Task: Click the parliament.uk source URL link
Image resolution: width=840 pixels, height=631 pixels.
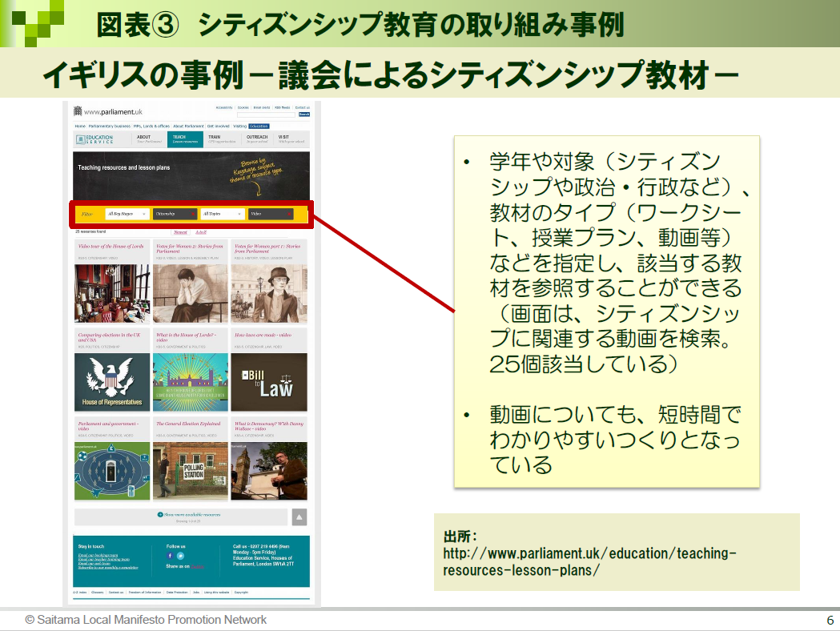Action: click(589, 562)
